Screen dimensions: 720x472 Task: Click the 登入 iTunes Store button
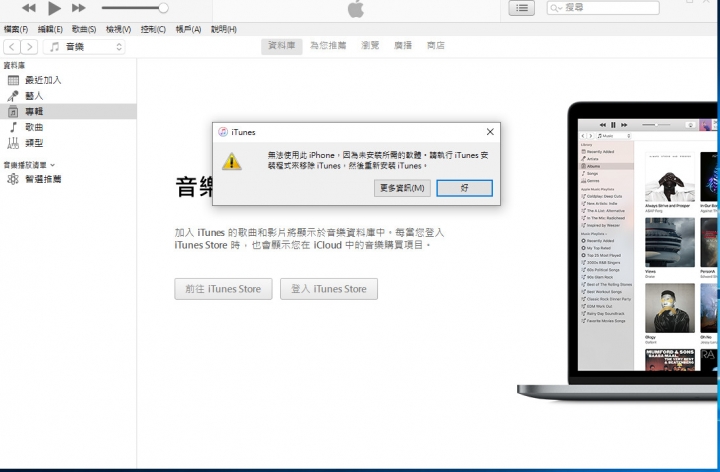(329, 289)
